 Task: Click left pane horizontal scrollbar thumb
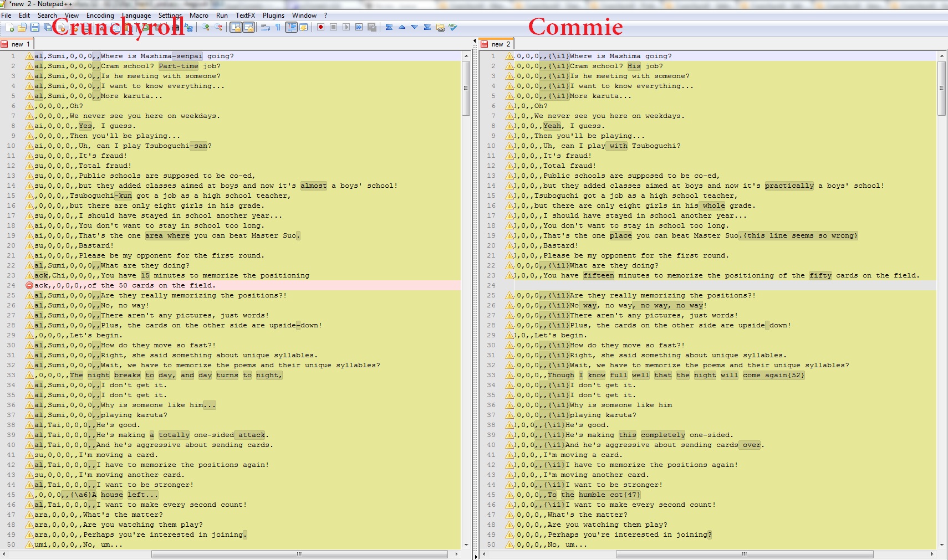click(x=299, y=554)
